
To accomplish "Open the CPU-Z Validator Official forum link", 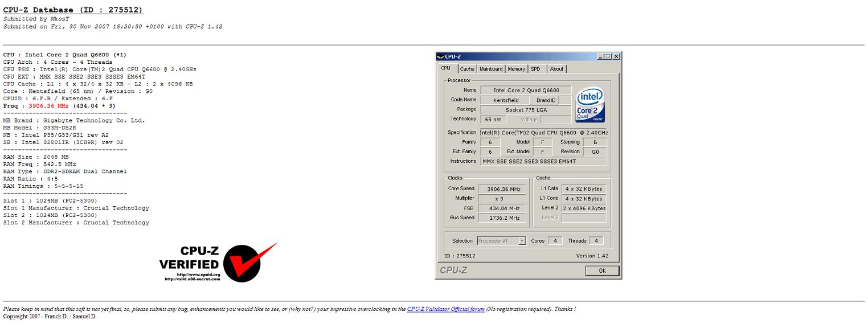I will tap(446, 309).
